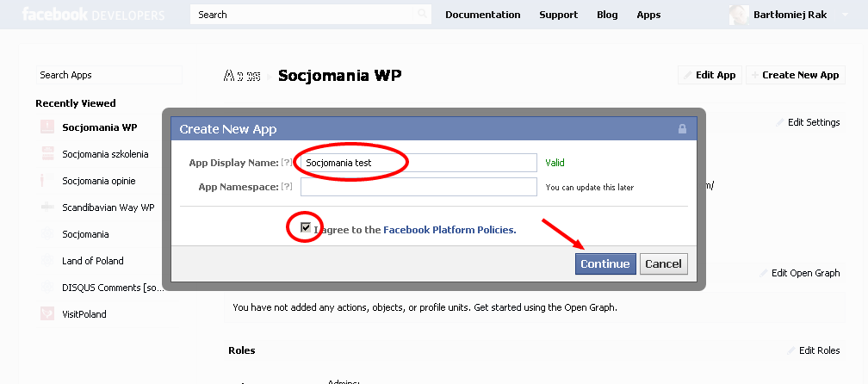
Task: Select VisitPoland app entry
Action: click(84, 314)
